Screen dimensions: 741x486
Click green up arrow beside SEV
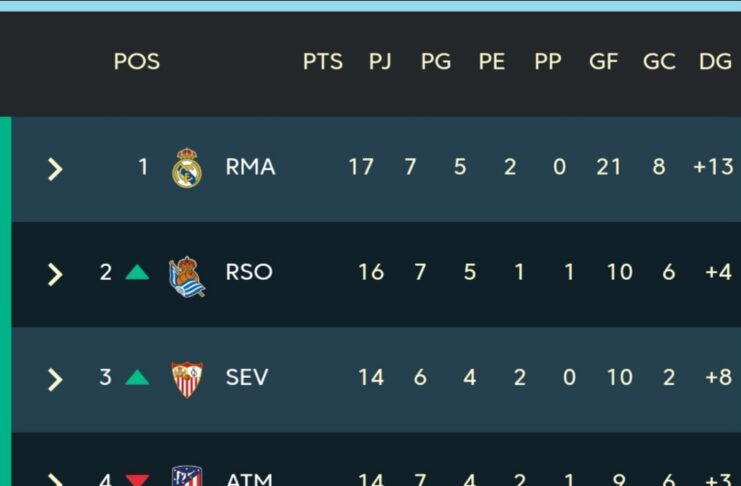[137, 378]
